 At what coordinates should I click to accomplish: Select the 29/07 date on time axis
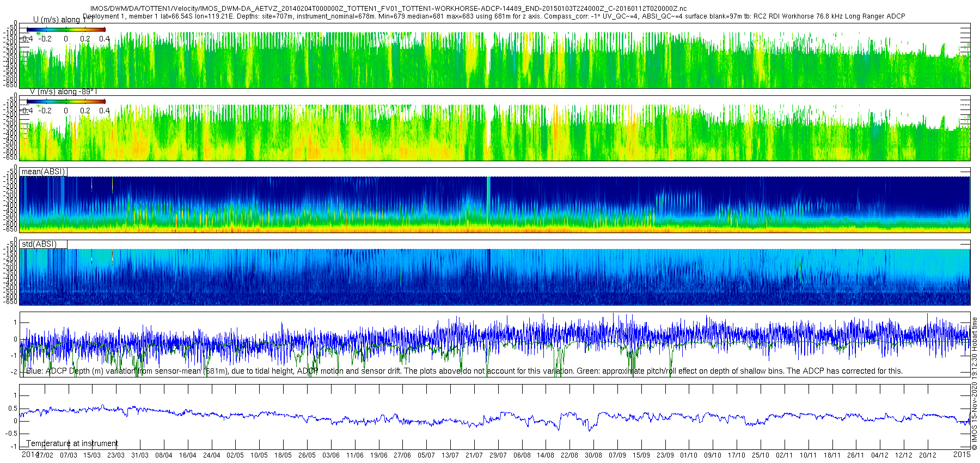tap(498, 455)
